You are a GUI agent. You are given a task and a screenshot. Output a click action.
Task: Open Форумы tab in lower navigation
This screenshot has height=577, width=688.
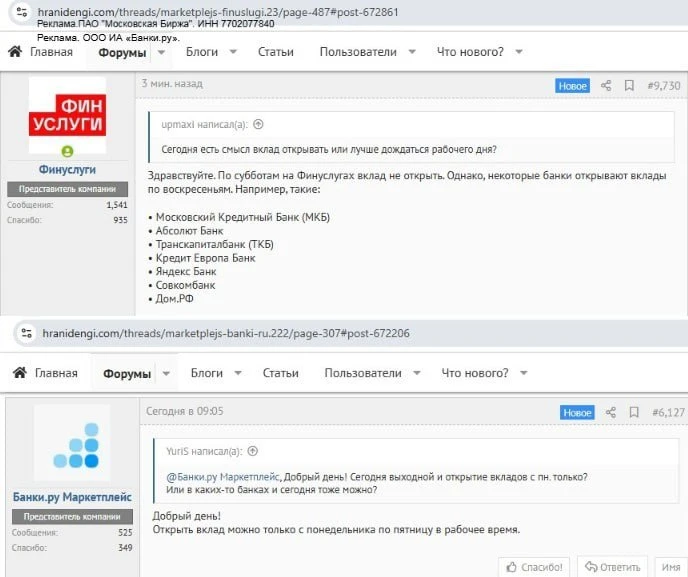point(127,374)
